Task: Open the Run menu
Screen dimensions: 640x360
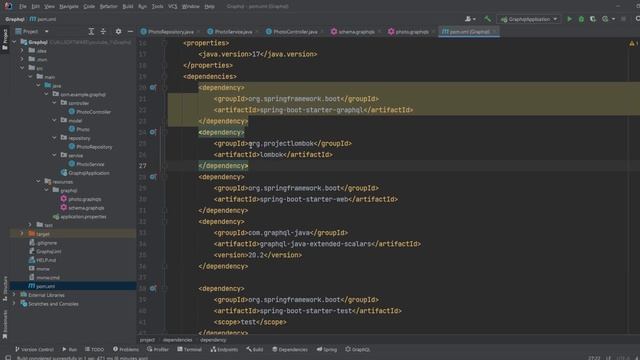Action: click(142, 7)
